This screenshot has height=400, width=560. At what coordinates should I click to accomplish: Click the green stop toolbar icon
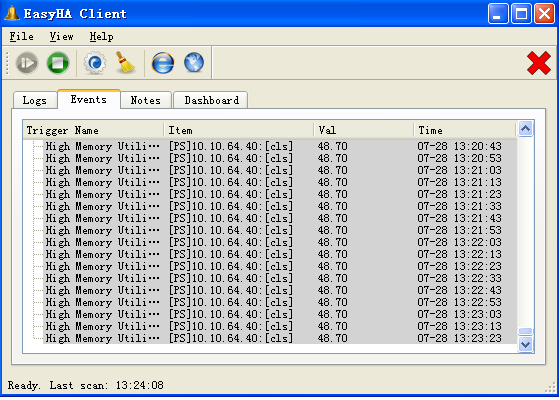coord(58,63)
